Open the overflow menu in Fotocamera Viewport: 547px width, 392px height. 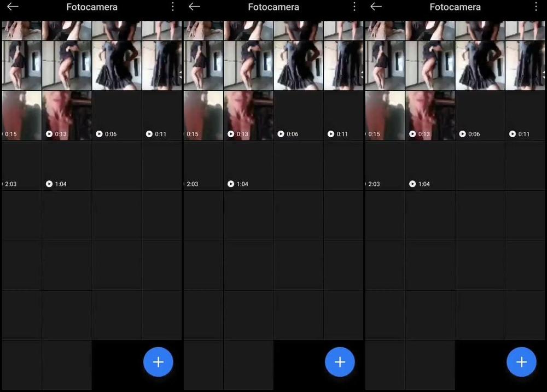(172, 7)
